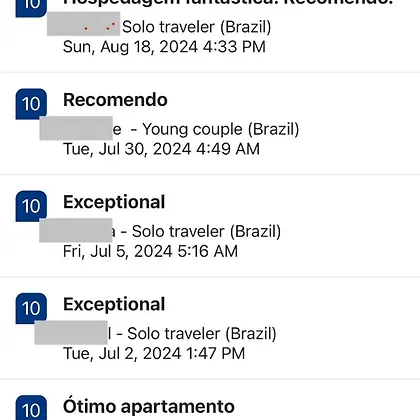Open the Recomendo review title
Image resolution: width=420 pixels, height=420 pixels.
point(115,100)
